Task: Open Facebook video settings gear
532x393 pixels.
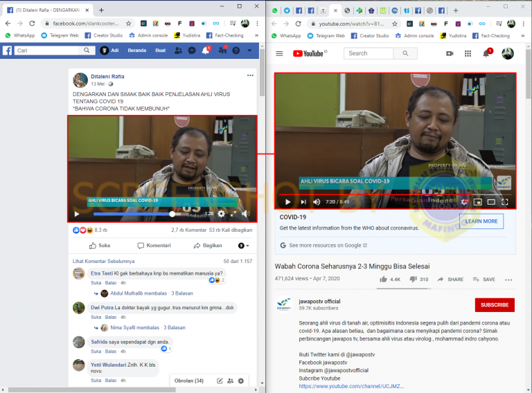Action: (x=221, y=213)
